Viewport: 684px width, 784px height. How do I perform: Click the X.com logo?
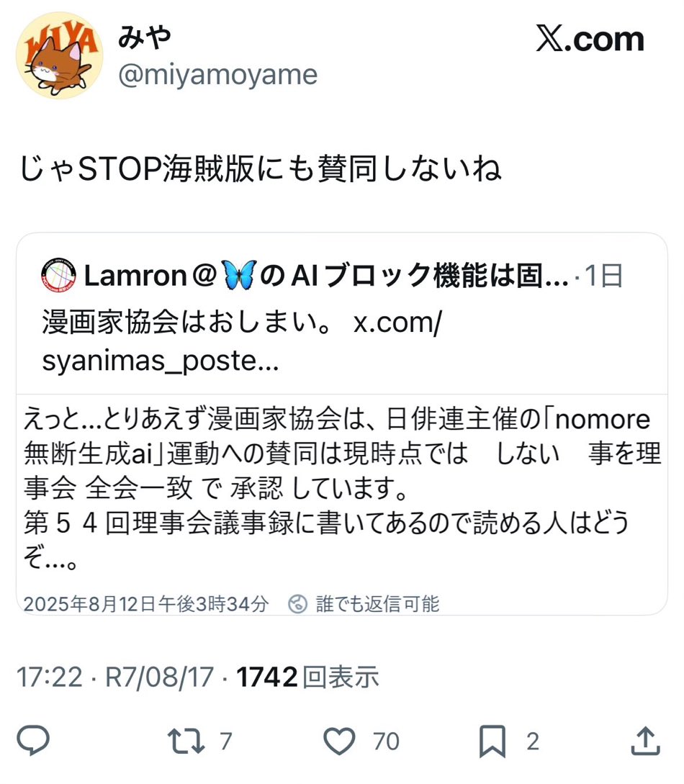point(590,38)
